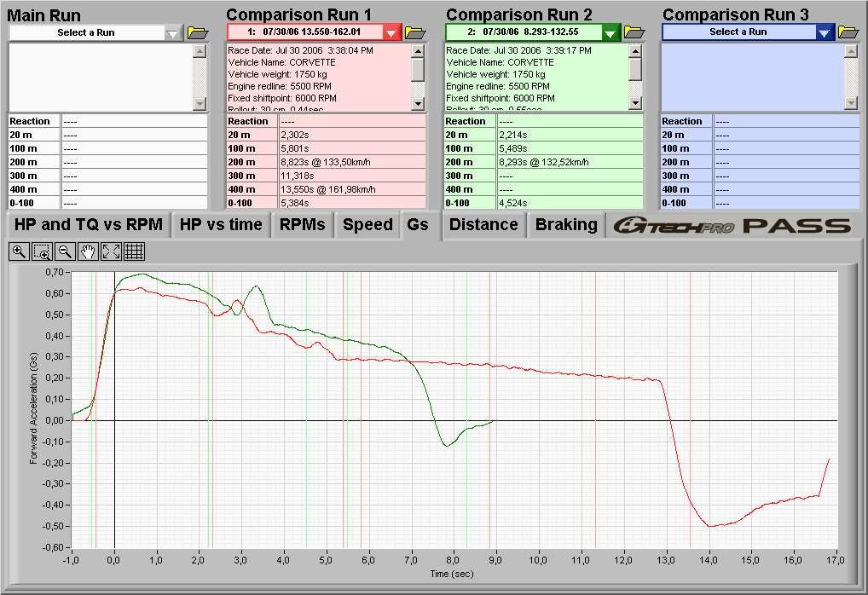868x595 pixels.
Task: Open folder icon for Main Run
Action: (197, 32)
